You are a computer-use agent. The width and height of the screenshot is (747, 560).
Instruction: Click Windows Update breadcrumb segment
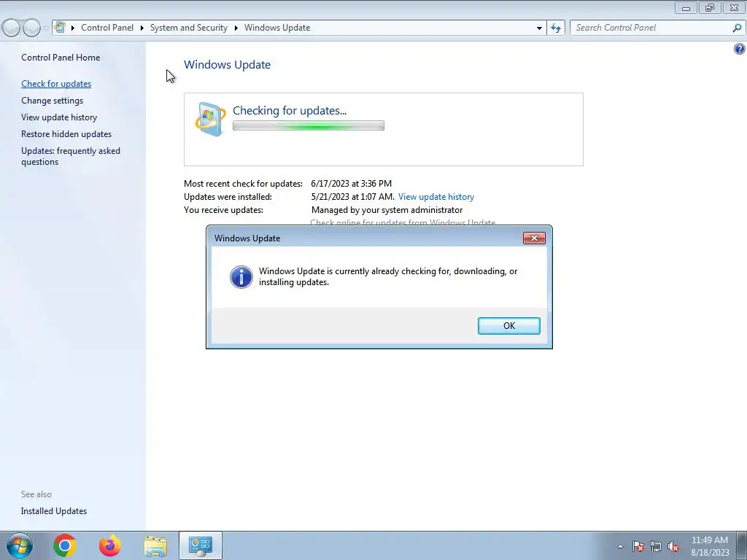click(x=277, y=28)
